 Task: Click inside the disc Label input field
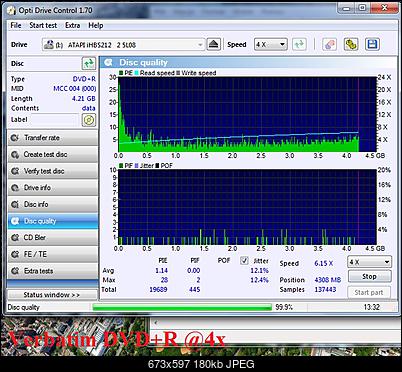pyautogui.click(x=55, y=119)
